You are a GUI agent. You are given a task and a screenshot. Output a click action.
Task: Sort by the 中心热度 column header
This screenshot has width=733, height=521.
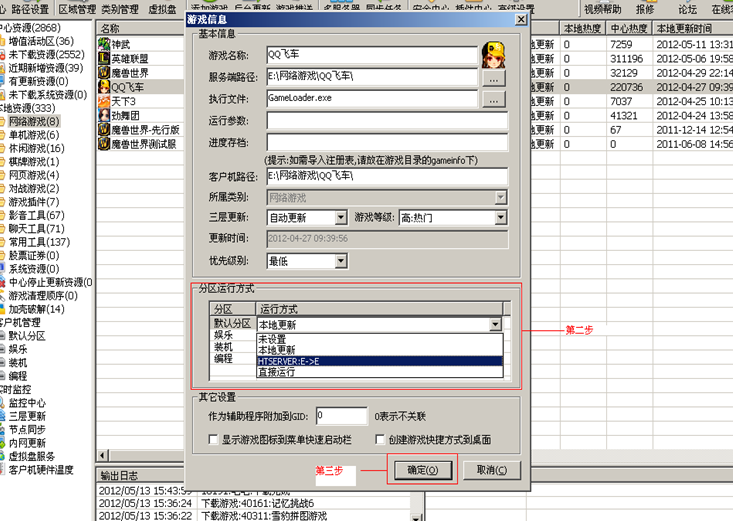click(x=629, y=29)
